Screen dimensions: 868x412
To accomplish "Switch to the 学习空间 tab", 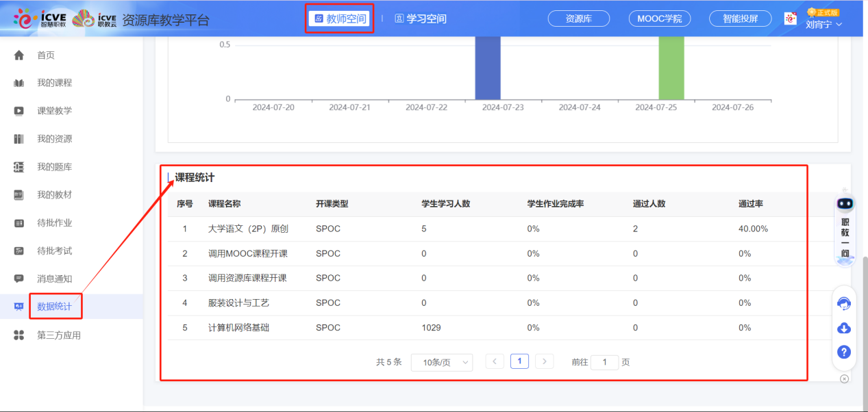I will [x=420, y=18].
